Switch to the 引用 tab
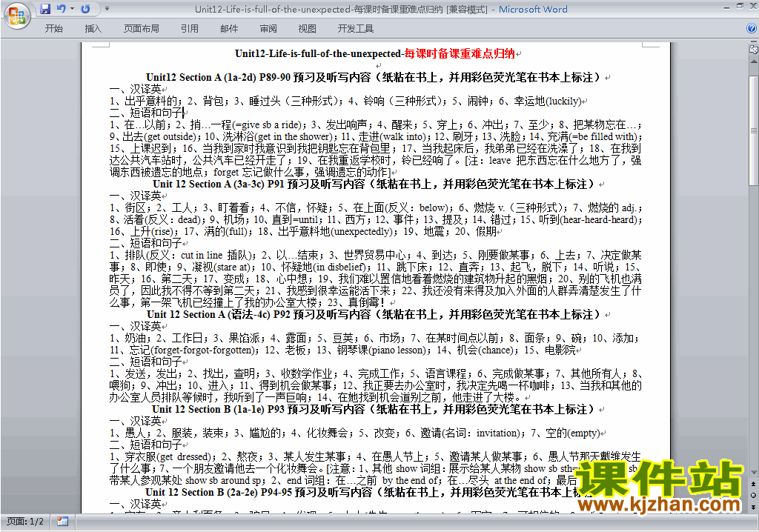 click(x=190, y=29)
